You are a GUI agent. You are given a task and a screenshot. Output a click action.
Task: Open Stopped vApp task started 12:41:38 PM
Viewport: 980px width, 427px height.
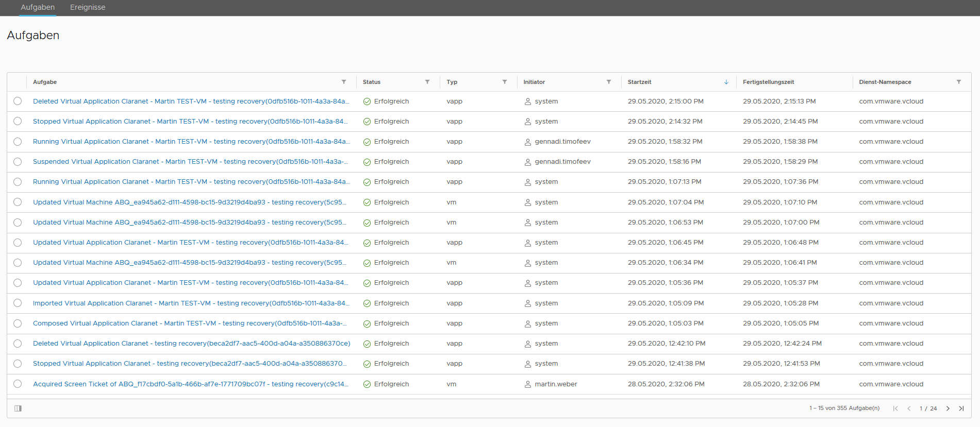[190, 364]
